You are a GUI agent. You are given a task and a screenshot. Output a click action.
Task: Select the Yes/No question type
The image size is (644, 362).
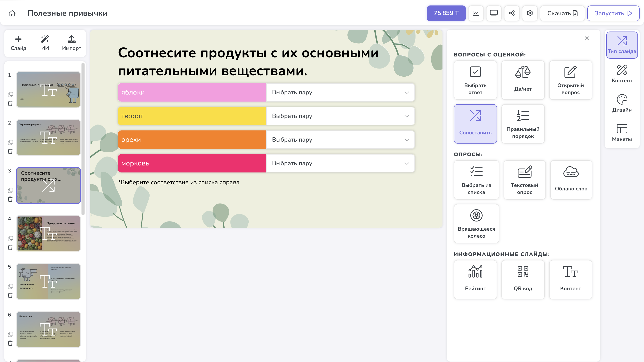pyautogui.click(x=523, y=80)
